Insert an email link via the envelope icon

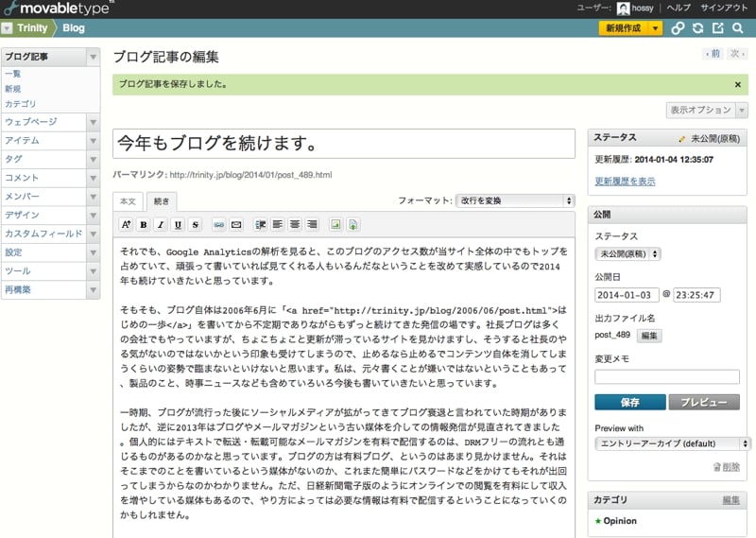(236, 225)
